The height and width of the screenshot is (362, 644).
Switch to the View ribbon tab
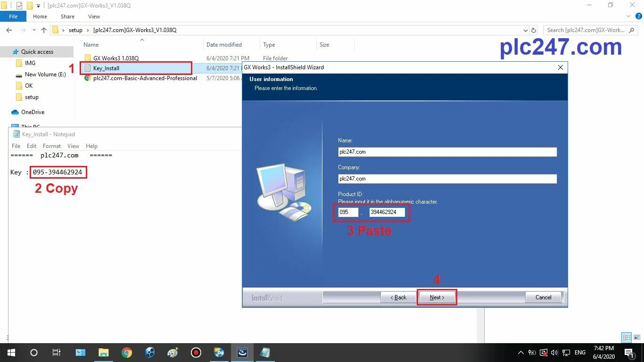click(x=94, y=16)
